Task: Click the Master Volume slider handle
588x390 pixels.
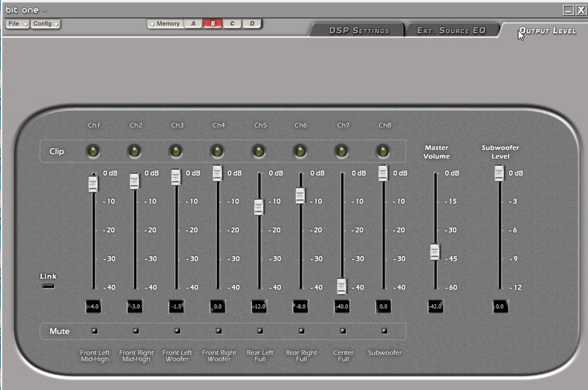Action: 435,252
